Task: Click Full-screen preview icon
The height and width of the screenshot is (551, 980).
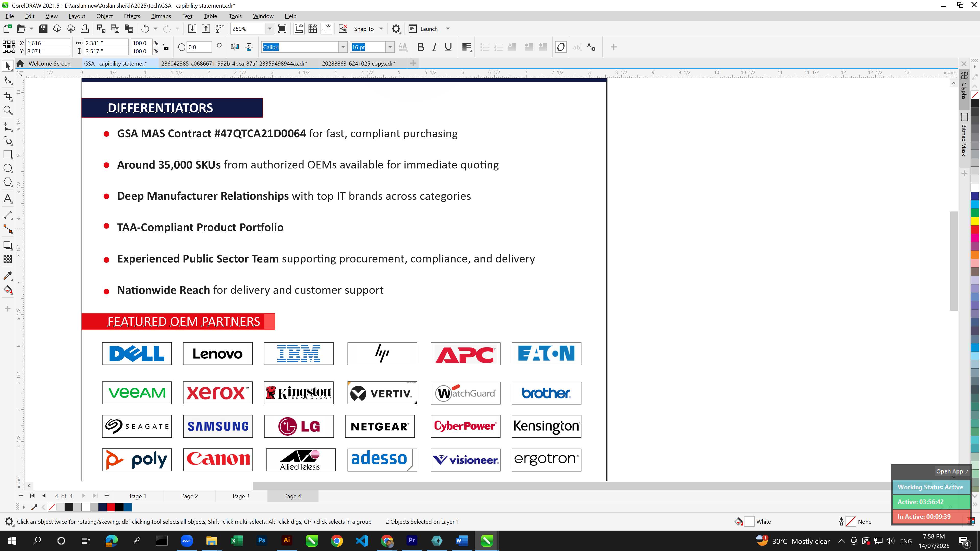Action: click(282, 29)
